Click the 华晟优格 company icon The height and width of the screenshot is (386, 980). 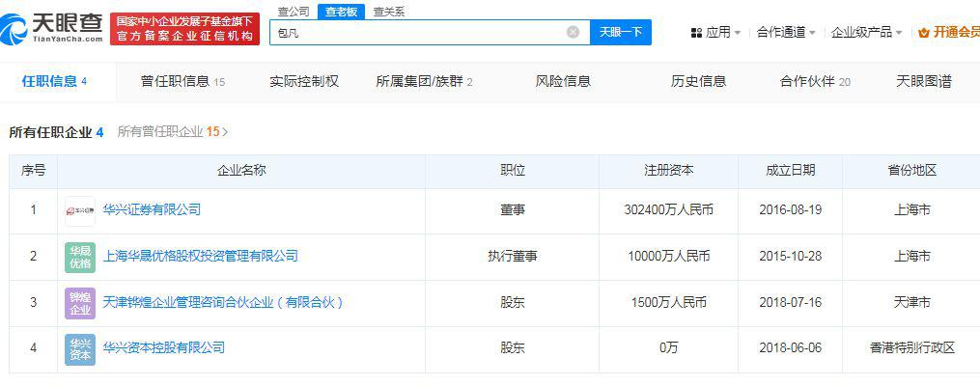tap(80, 258)
